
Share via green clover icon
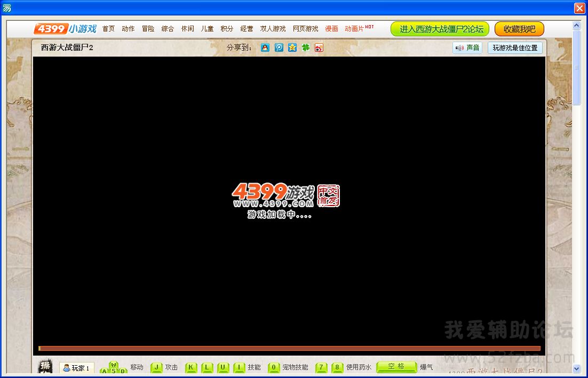point(306,48)
